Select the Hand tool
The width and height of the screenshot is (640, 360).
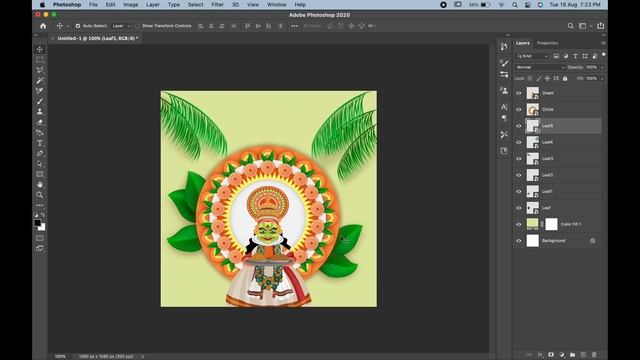click(40, 184)
